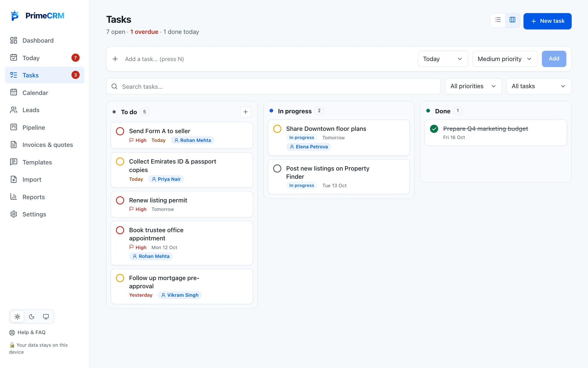
Task: Click Vikram Singh assignee chip
Action: click(180, 295)
